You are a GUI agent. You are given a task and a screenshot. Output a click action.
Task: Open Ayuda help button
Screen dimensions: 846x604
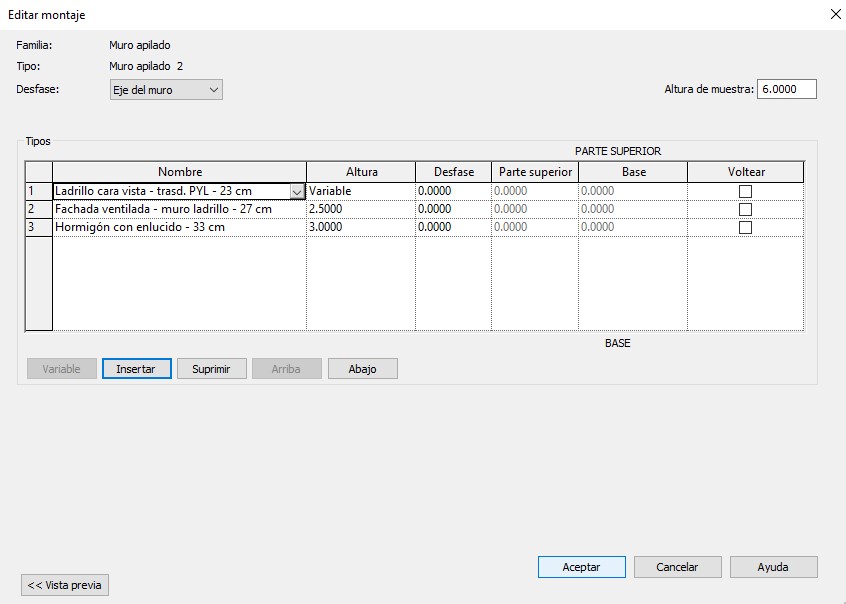coord(773,567)
